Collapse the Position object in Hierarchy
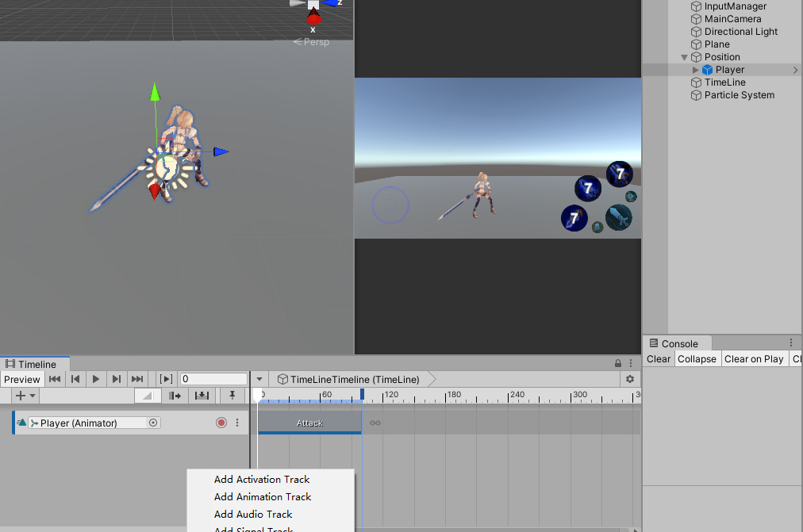Image resolution: width=803 pixels, height=532 pixels. coord(684,57)
